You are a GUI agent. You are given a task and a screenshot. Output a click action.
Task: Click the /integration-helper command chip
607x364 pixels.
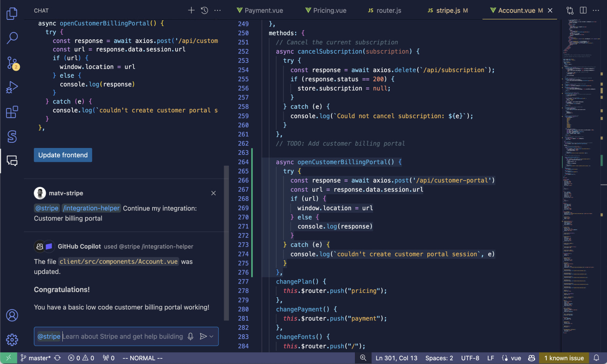pyautogui.click(x=91, y=208)
